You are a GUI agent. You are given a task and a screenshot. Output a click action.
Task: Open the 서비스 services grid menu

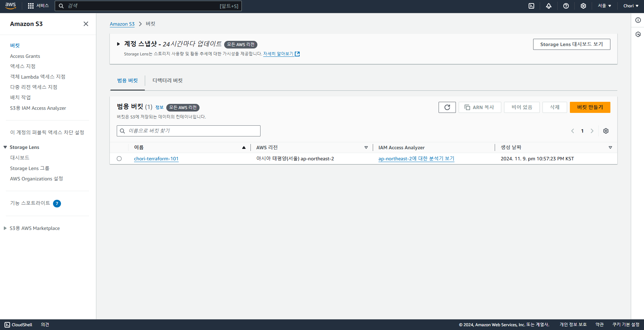(38, 6)
